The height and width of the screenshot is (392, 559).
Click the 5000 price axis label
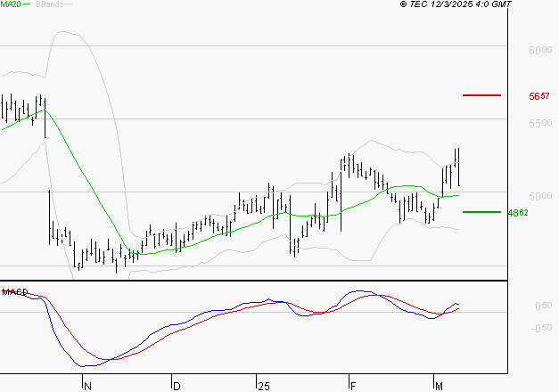[540, 196]
